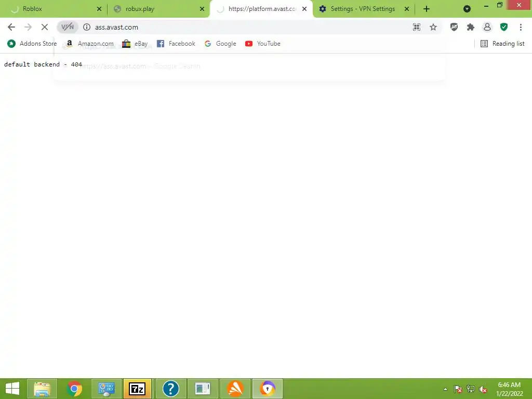The width and height of the screenshot is (532, 399).
Task: Open the Amazon.com bookmark
Action: point(89,44)
